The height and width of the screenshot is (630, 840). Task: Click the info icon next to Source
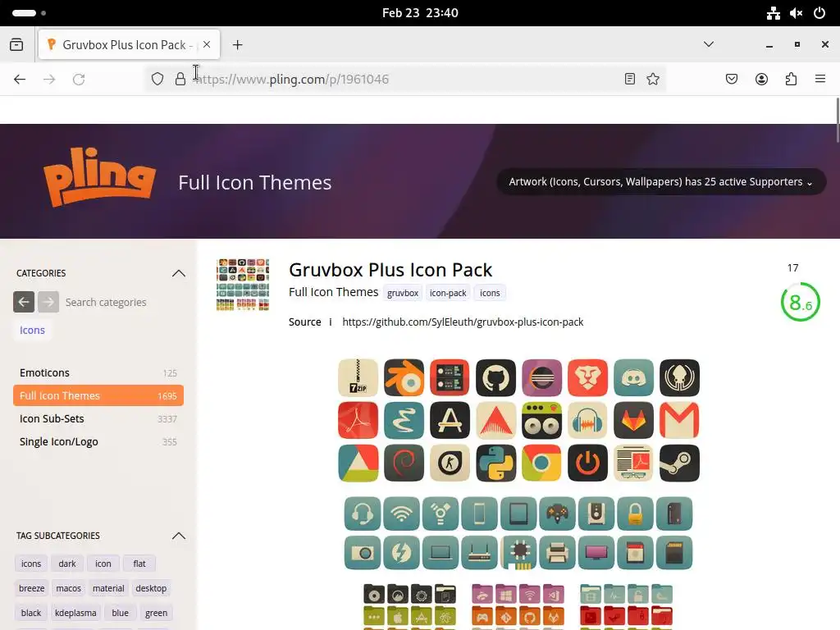point(331,322)
